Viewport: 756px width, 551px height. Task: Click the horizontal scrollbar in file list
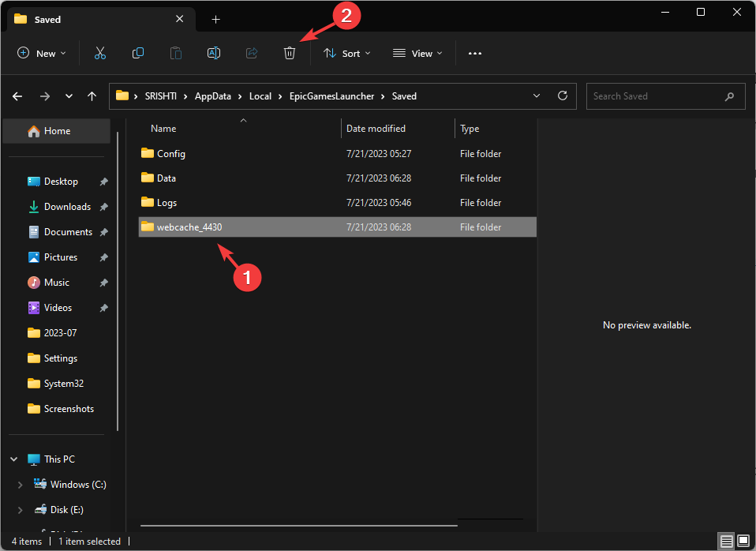click(x=299, y=526)
